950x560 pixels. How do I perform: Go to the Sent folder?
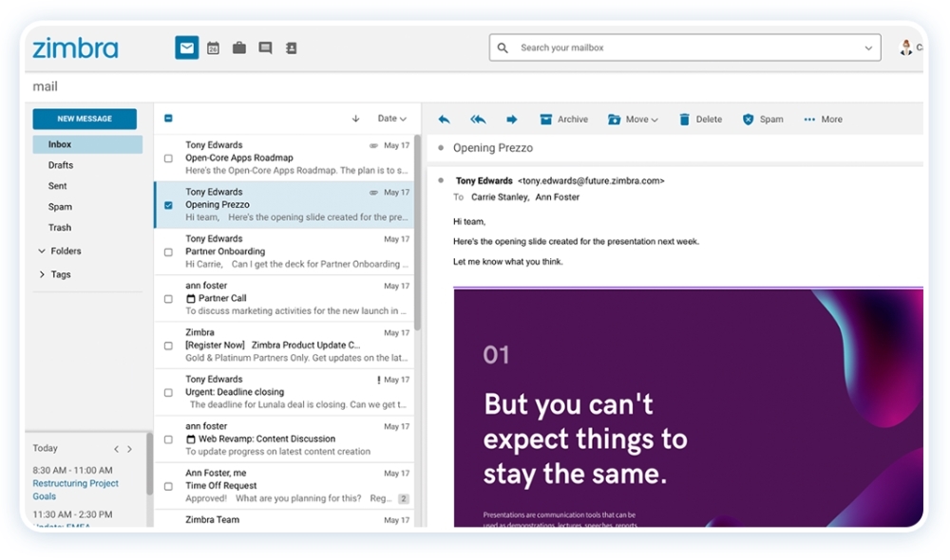(x=58, y=186)
